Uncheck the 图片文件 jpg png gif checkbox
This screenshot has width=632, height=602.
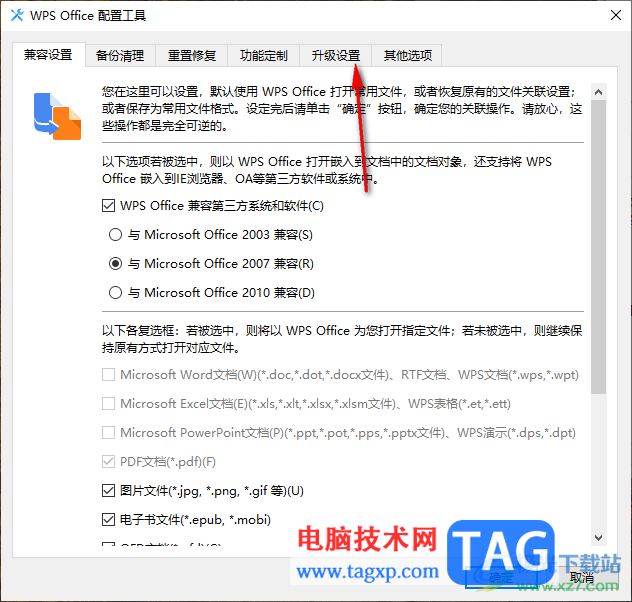(x=108, y=491)
